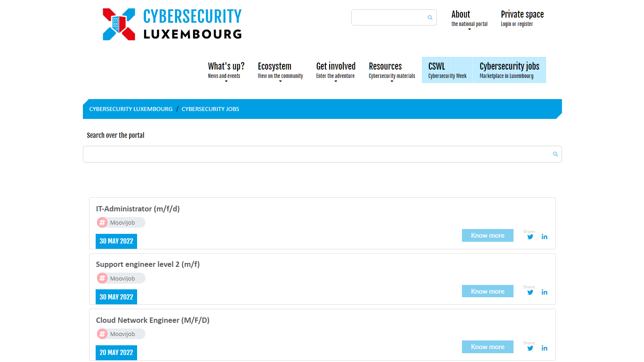The height and width of the screenshot is (362, 644).
Task: Click the magnifier icon in header search
Action: (430, 18)
